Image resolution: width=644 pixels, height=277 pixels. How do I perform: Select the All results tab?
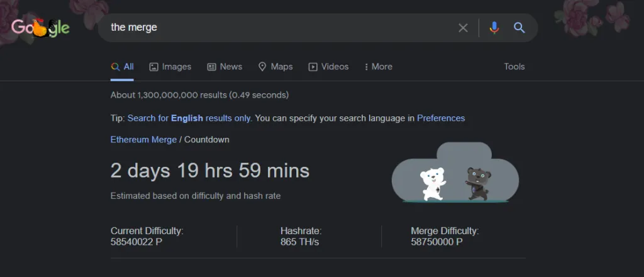click(122, 67)
